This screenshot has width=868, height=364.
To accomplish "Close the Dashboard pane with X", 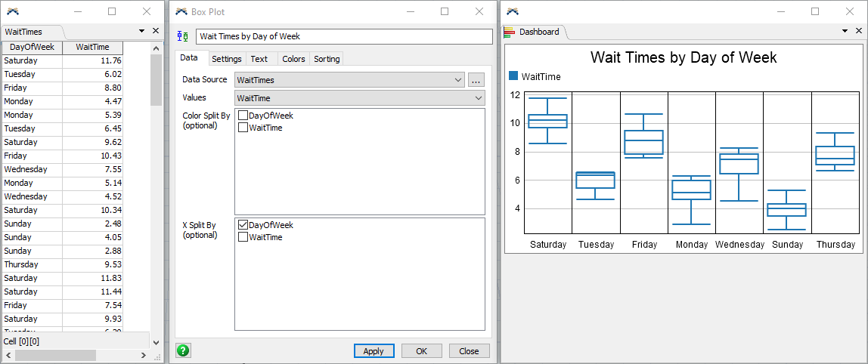I will coord(858,31).
